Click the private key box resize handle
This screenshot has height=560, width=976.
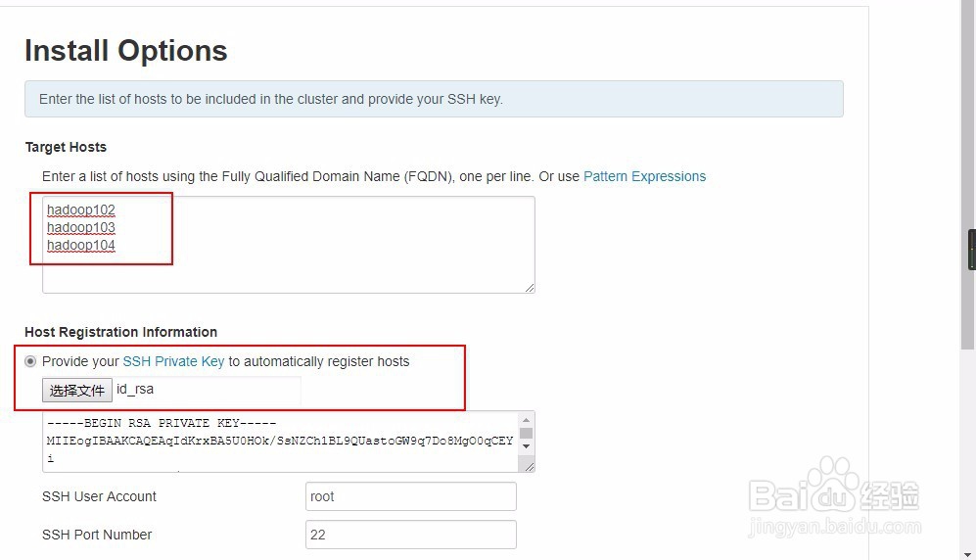coord(530,467)
